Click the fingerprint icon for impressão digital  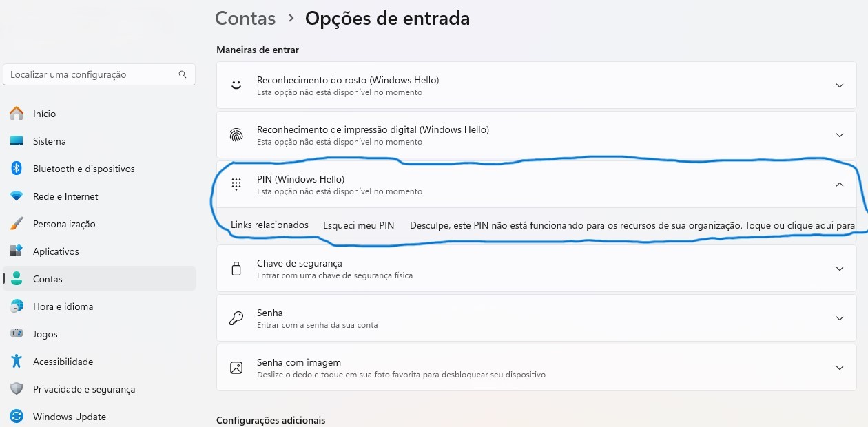(x=236, y=135)
